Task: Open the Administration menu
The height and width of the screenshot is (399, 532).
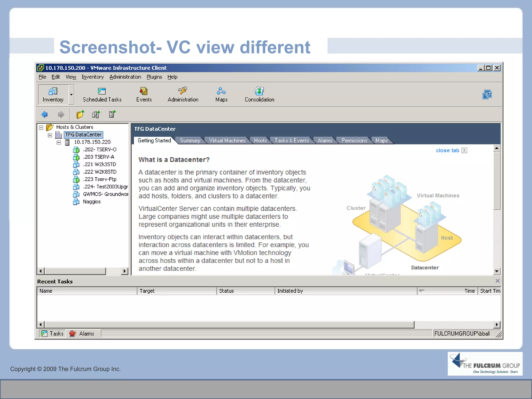Action: (x=125, y=77)
